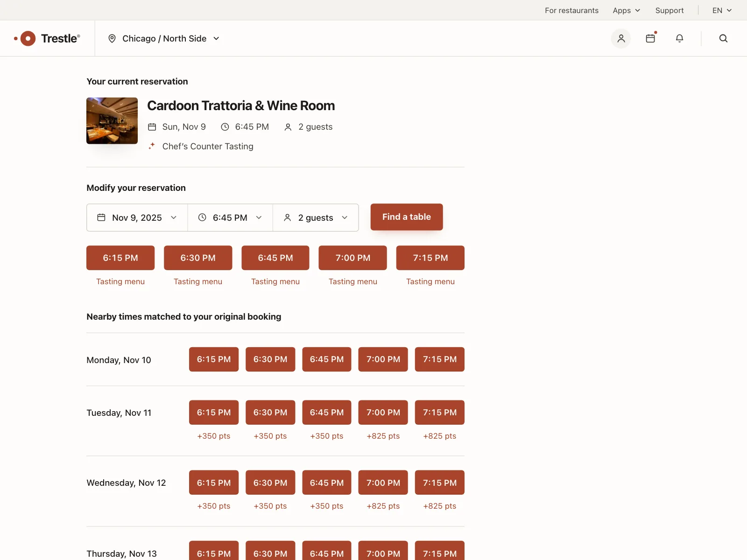Viewport: 747px width, 560px height.
Task: Choose 6:45 PM on Monday, Nov 10
Action: coord(327,359)
